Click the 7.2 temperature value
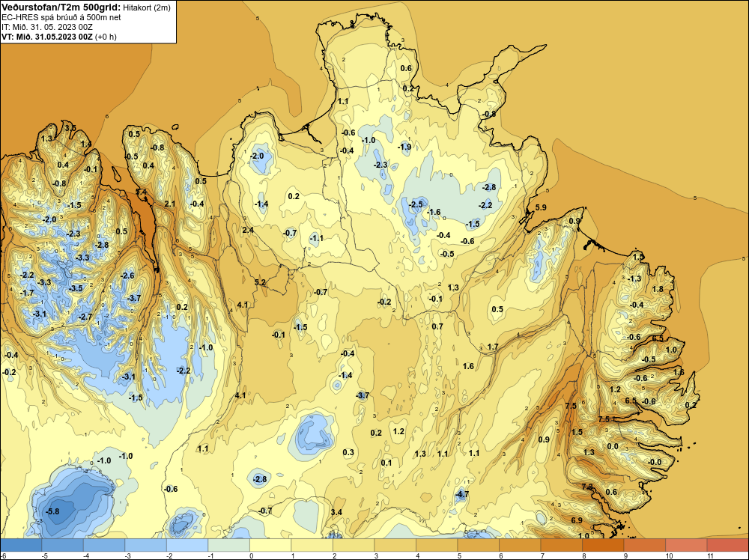The width and height of the screenshot is (749, 560). point(587,487)
